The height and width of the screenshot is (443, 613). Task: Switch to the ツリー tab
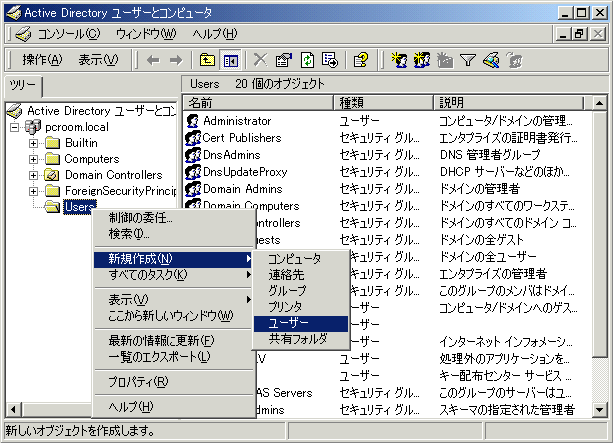point(23,85)
